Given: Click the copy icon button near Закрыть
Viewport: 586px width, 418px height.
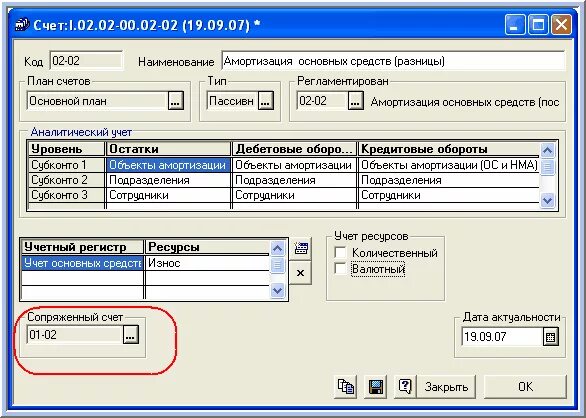Looking at the screenshot, I should pos(345,387).
